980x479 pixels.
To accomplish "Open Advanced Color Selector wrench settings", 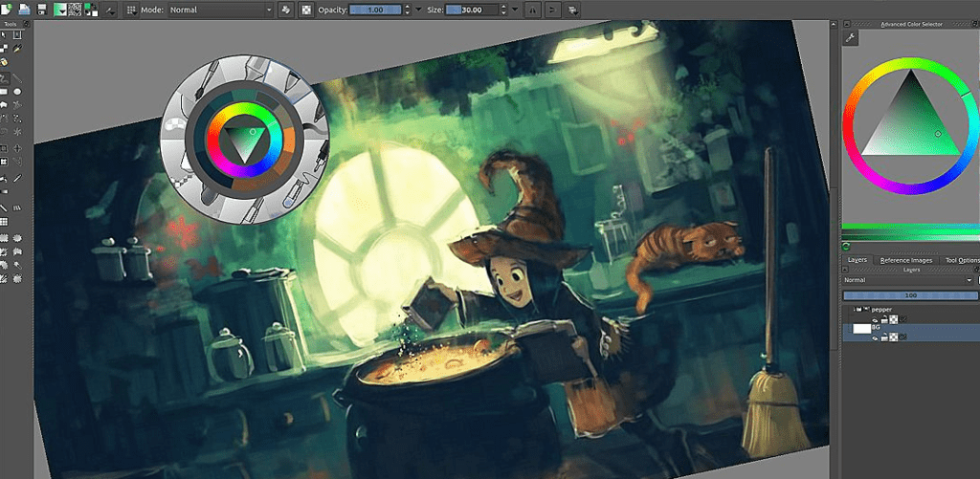I will tap(850, 38).
